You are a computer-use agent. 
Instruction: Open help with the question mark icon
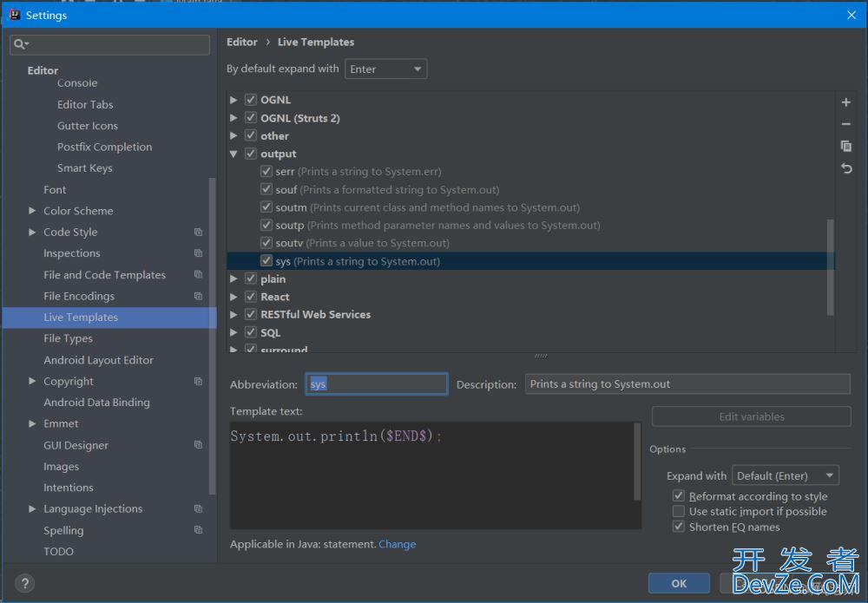(x=25, y=583)
